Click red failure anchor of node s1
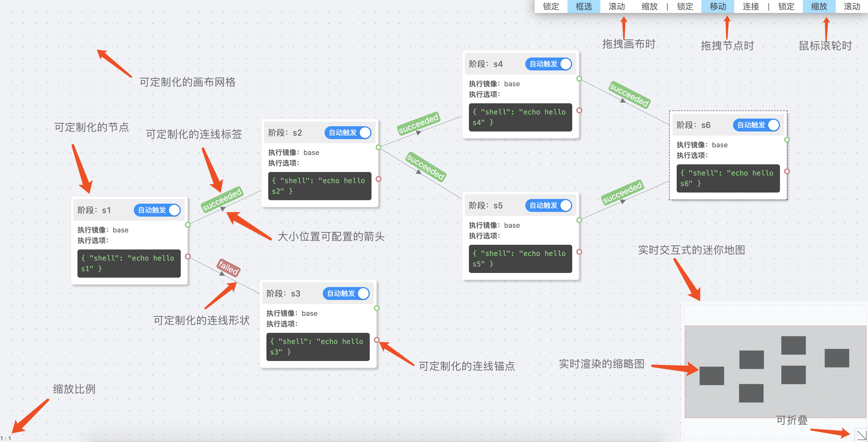This screenshot has width=868, height=442. point(188,257)
